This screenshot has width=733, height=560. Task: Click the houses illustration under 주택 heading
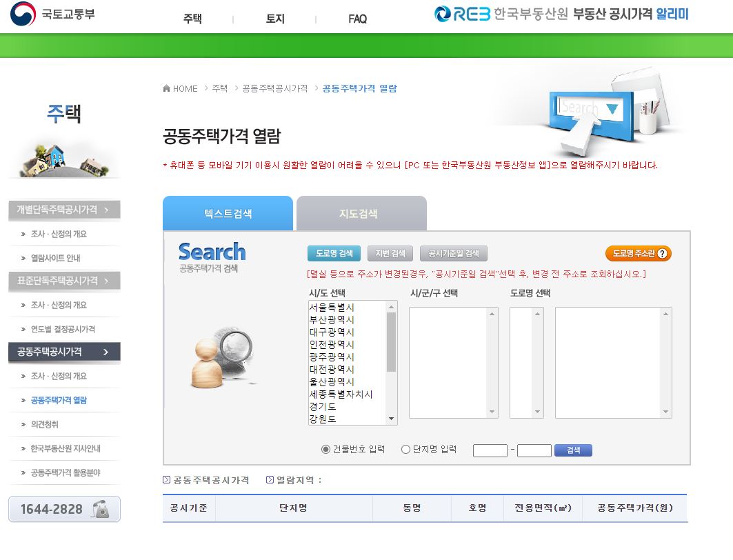click(x=64, y=160)
